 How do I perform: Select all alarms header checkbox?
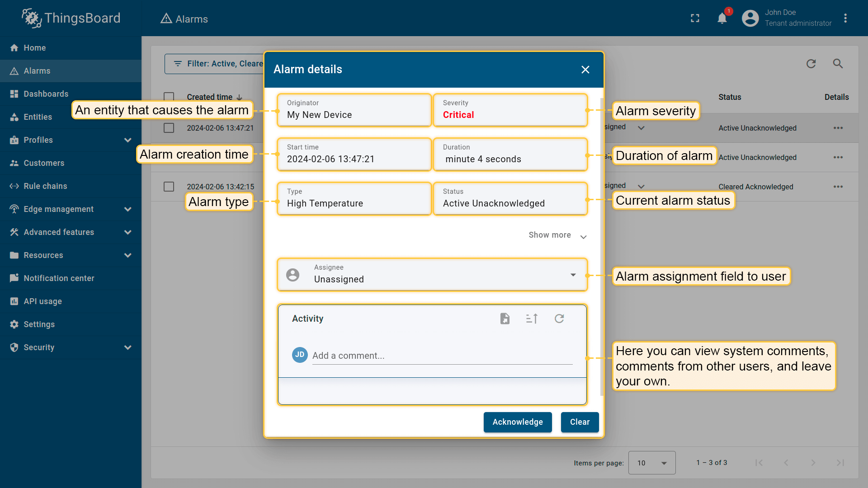pyautogui.click(x=169, y=97)
